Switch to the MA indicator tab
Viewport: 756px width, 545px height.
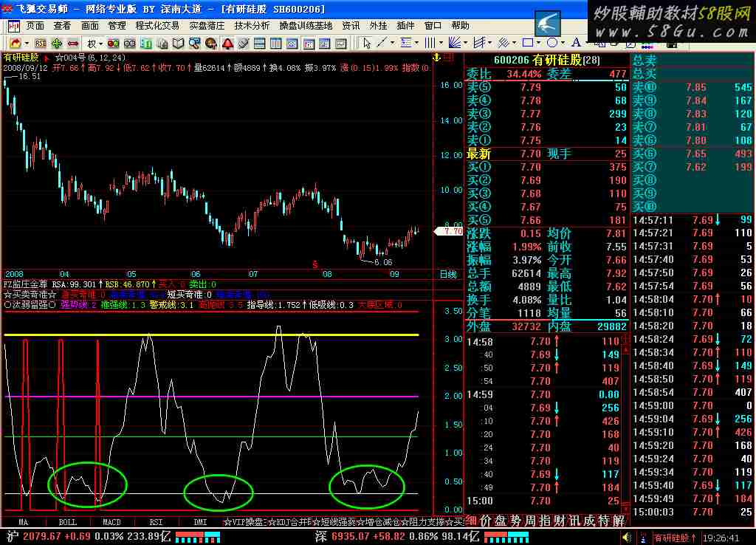(24, 522)
